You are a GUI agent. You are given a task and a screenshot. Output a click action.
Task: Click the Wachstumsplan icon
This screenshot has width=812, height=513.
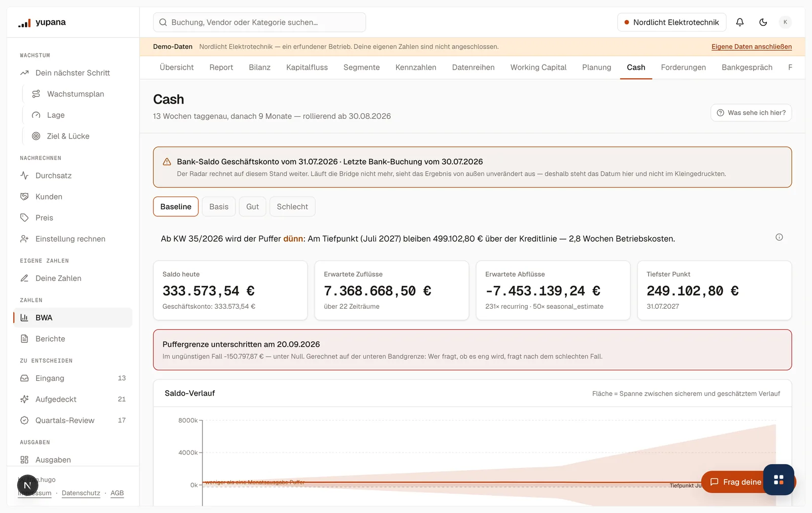coord(36,94)
